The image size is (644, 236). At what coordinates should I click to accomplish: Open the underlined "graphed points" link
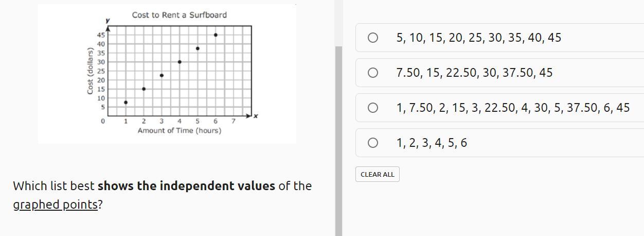[x=56, y=205]
